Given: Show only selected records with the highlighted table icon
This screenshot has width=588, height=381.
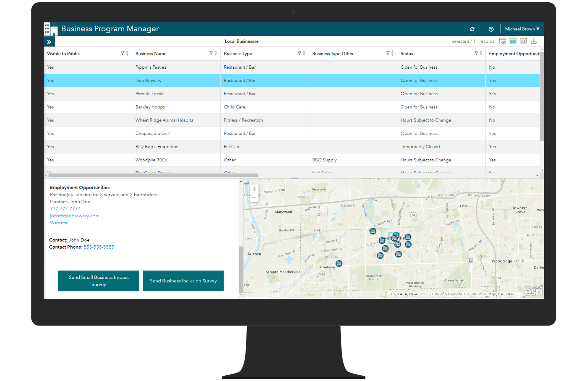Looking at the screenshot, I should point(513,41).
